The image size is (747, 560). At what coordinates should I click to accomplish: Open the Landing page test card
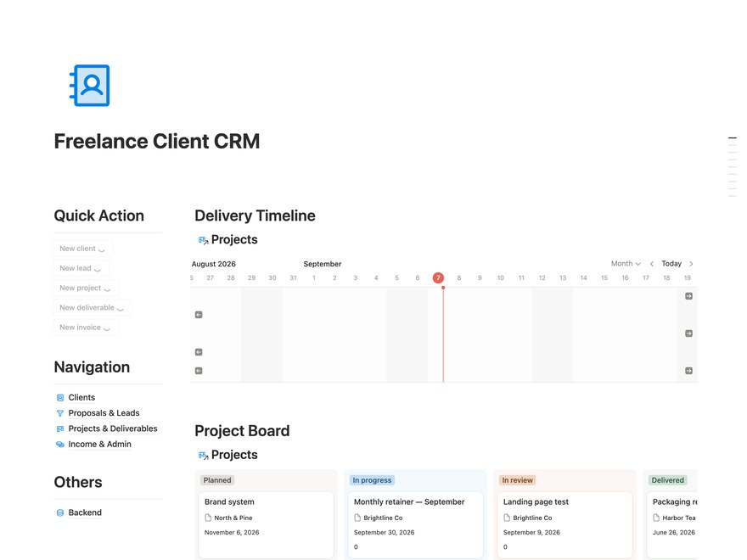click(565, 524)
